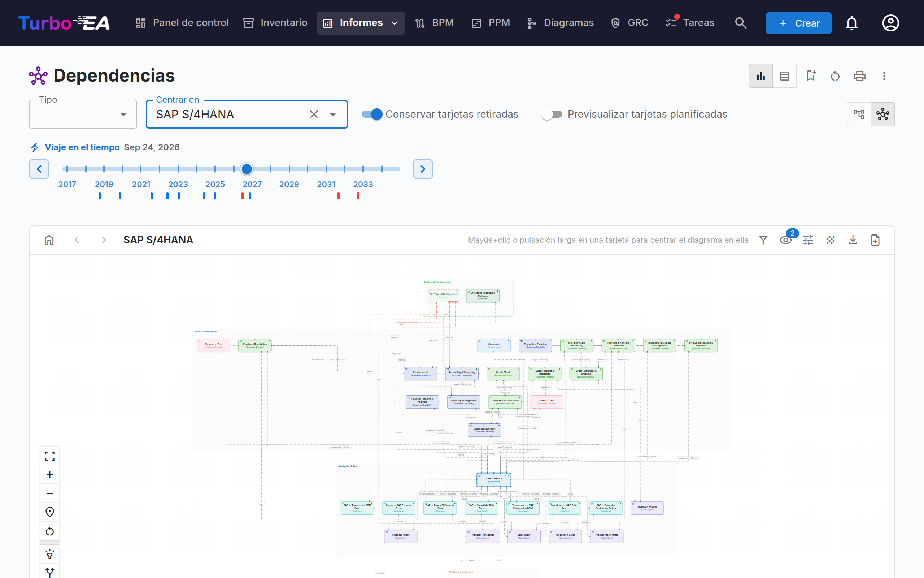Open the PPM section

(x=491, y=23)
